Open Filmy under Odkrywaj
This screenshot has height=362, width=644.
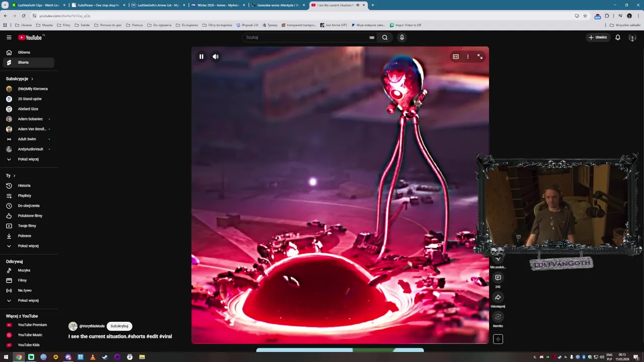tap(29, 281)
